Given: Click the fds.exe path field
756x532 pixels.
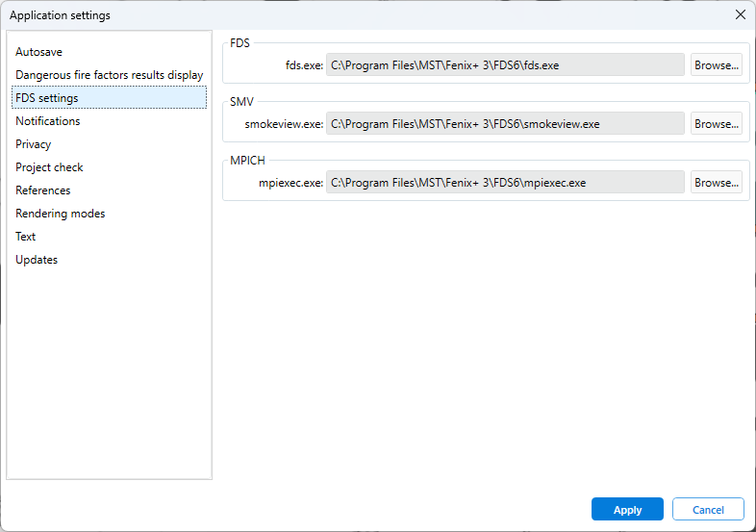Looking at the screenshot, I should [505, 65].
